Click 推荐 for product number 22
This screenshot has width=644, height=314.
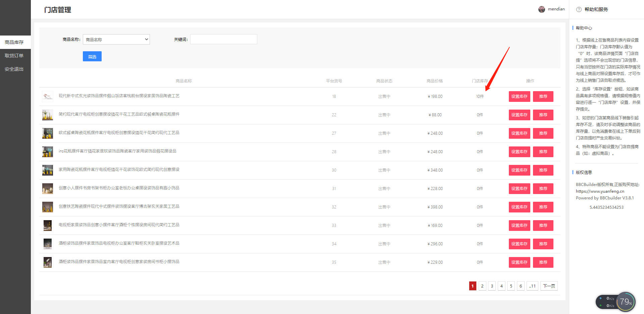(x=543, y=115)
